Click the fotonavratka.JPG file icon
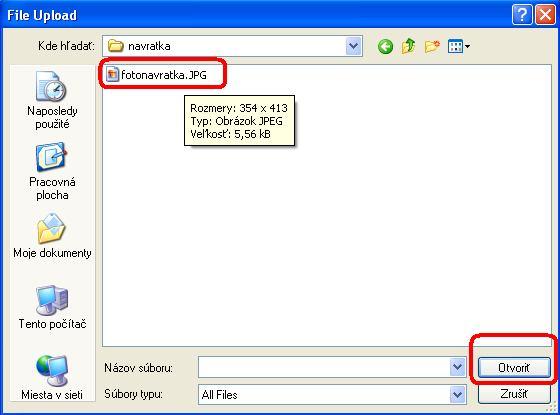 pyautogui.click(x=112, y=75)
